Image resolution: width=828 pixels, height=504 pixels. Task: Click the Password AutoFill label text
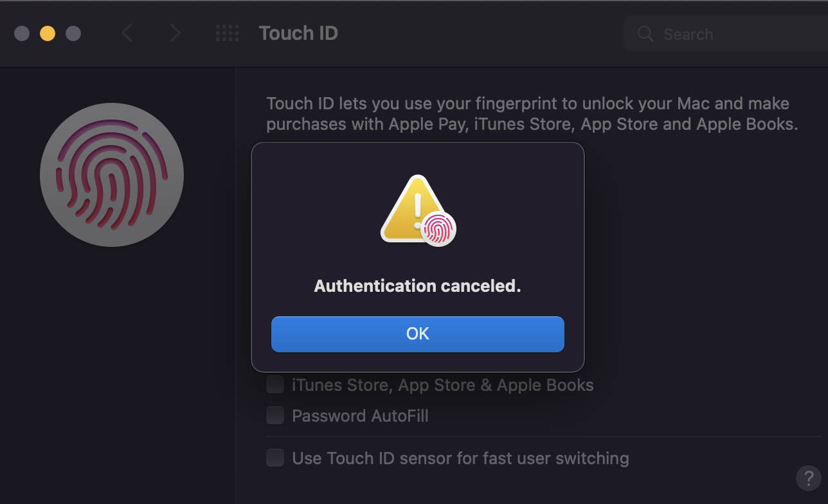tap(360, 415)
